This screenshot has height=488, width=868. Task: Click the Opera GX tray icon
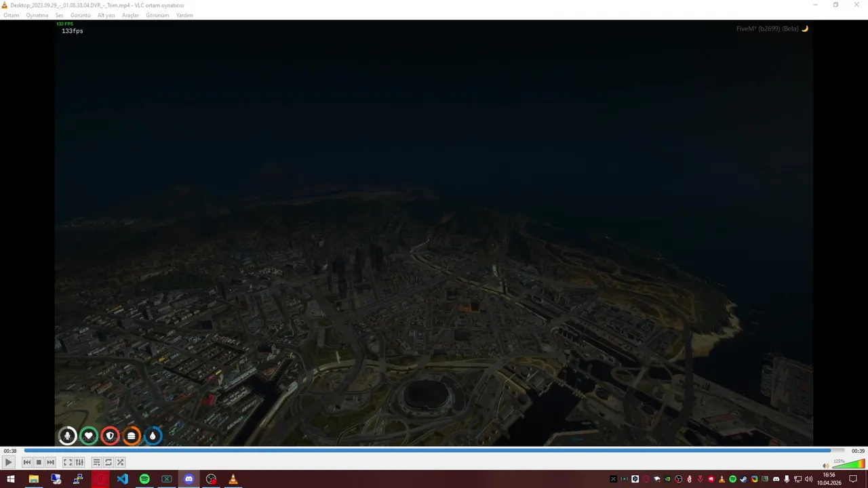click(646, 479)
